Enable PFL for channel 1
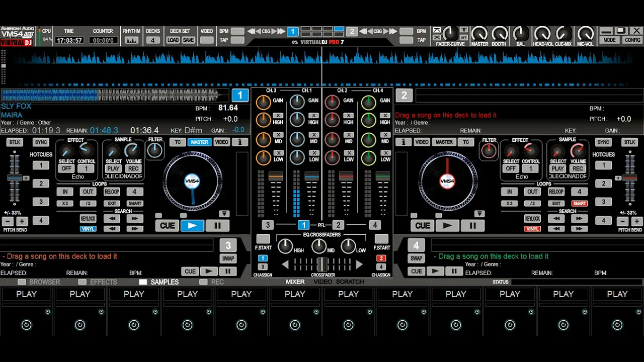Screen dimensions: 644x362 [303, 225]
